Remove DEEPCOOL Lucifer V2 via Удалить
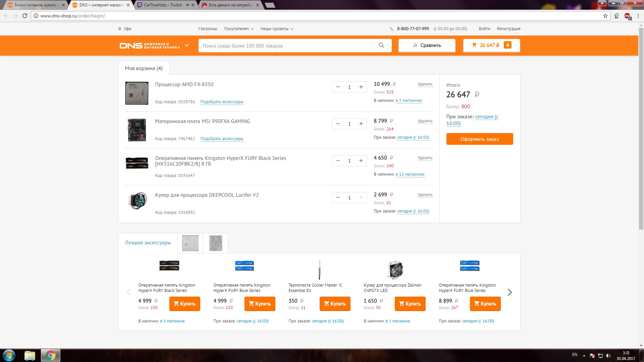 [x=425, y=195]
